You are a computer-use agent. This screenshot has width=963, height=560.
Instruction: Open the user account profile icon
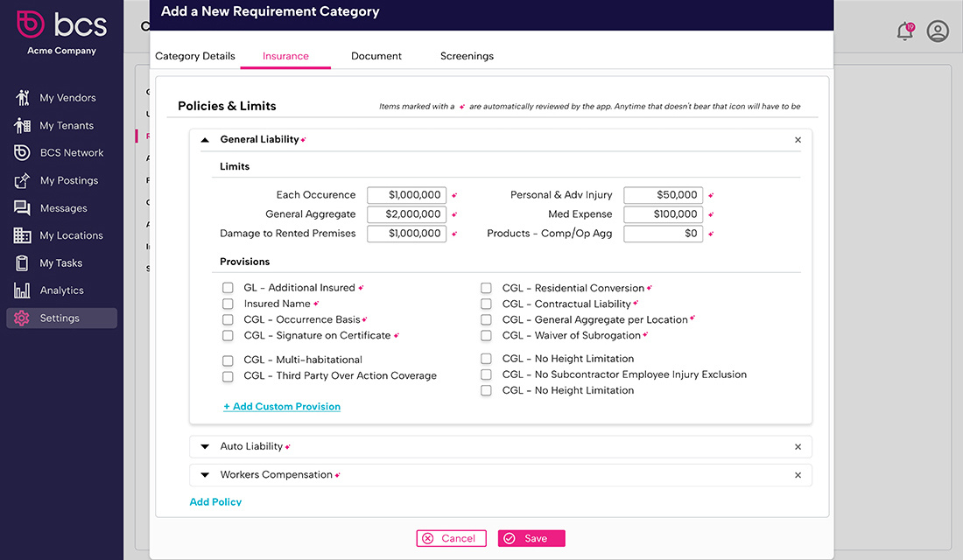click(938, 31)
